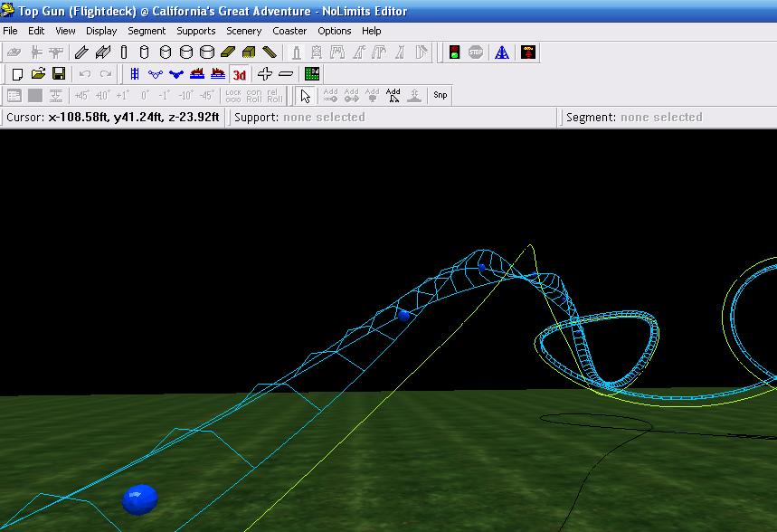The image size is (777, 532).
Task: Open the Supports menu
Action: coord(195,31)
